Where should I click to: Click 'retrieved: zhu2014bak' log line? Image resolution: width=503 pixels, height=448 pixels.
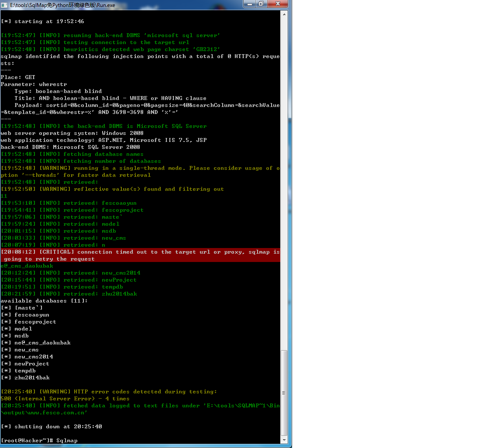coord(69,294)
